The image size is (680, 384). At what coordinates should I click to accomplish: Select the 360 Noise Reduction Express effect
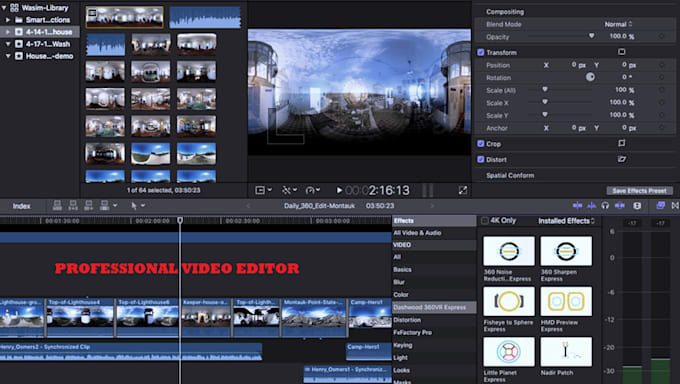[509, 259]
